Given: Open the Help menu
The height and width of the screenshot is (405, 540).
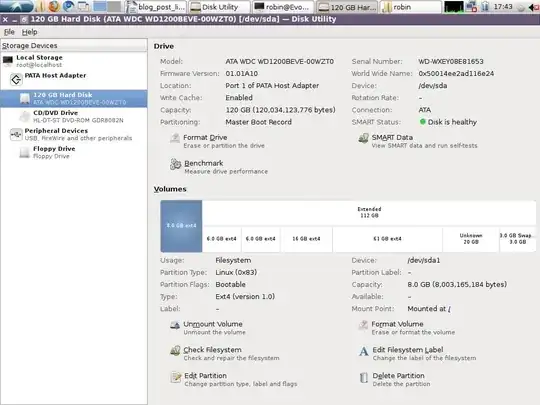Looking at the screenshot, I should [x=29, y=32].
